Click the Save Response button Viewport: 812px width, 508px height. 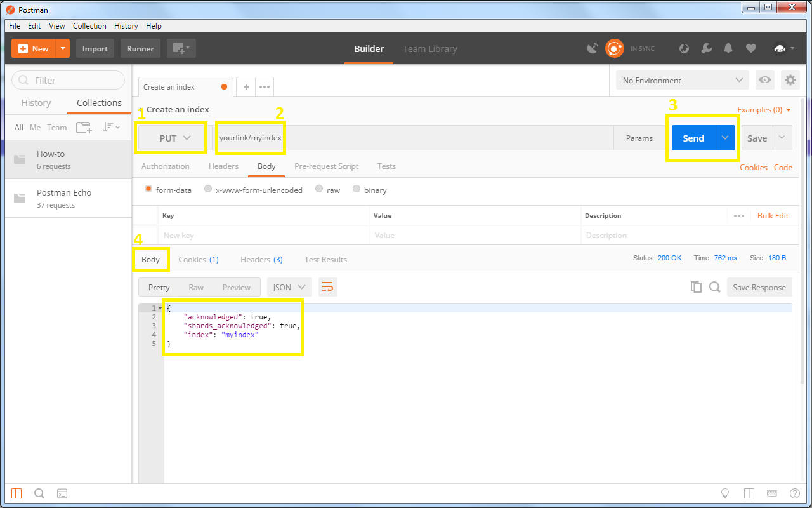pyautogui.click(x=759, y=288)
